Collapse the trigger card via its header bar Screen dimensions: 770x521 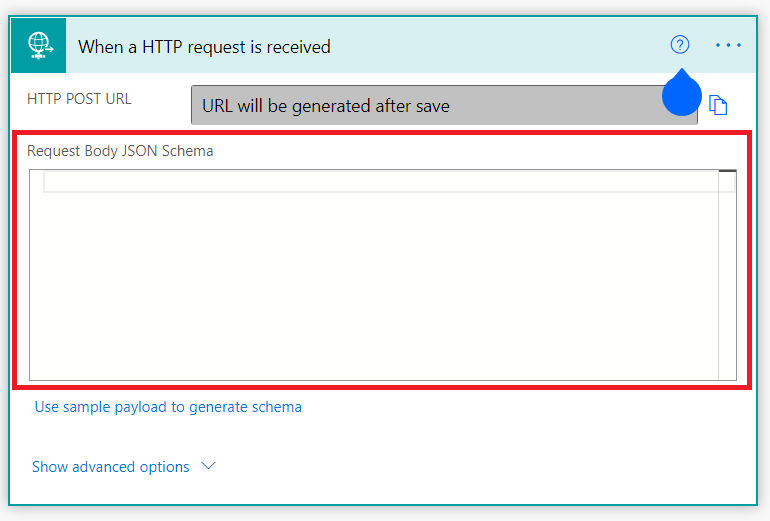491,46
